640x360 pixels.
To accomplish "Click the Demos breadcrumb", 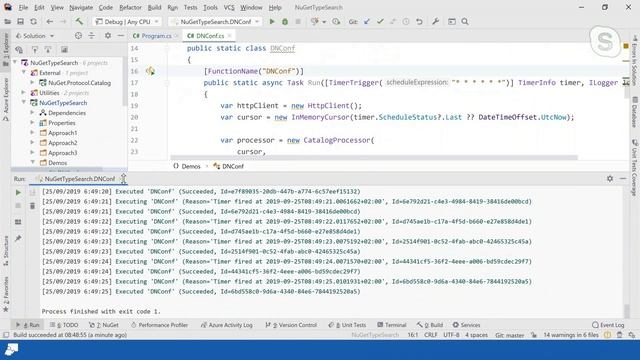I will (x=187, y=166).
